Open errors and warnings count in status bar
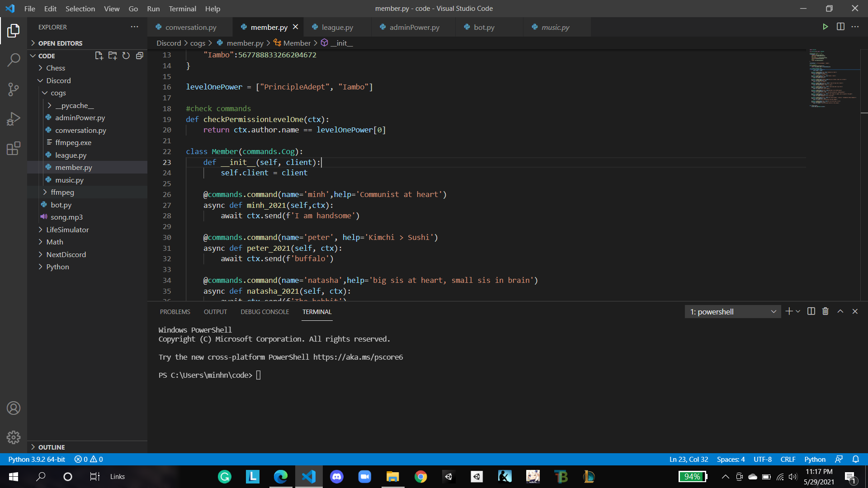 click(x=89, y=459)
